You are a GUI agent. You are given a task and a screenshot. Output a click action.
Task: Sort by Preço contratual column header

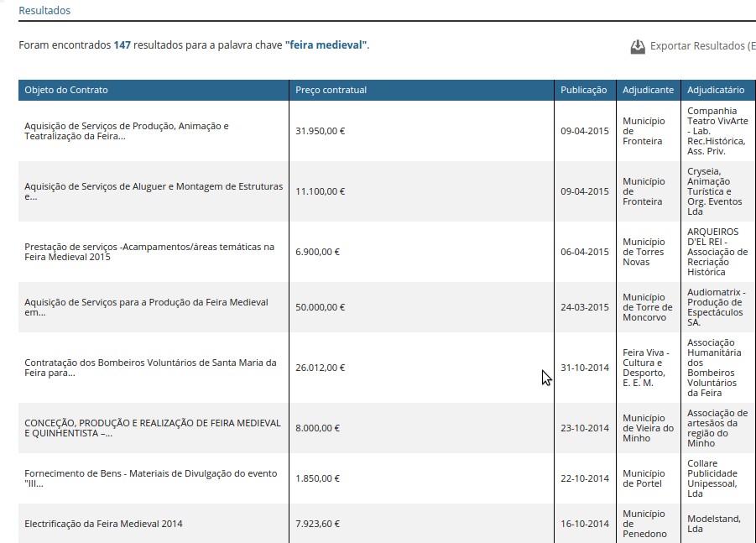[331, 90]
